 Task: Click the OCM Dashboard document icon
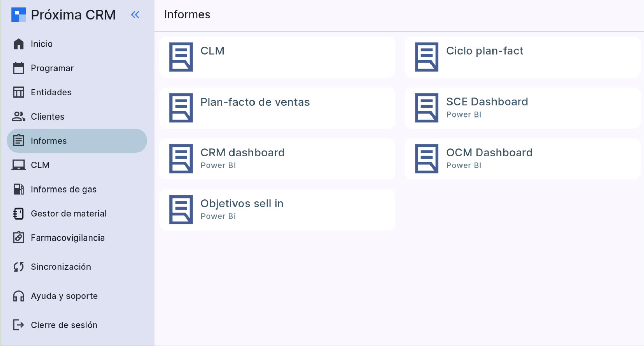(x=426, y=159)
